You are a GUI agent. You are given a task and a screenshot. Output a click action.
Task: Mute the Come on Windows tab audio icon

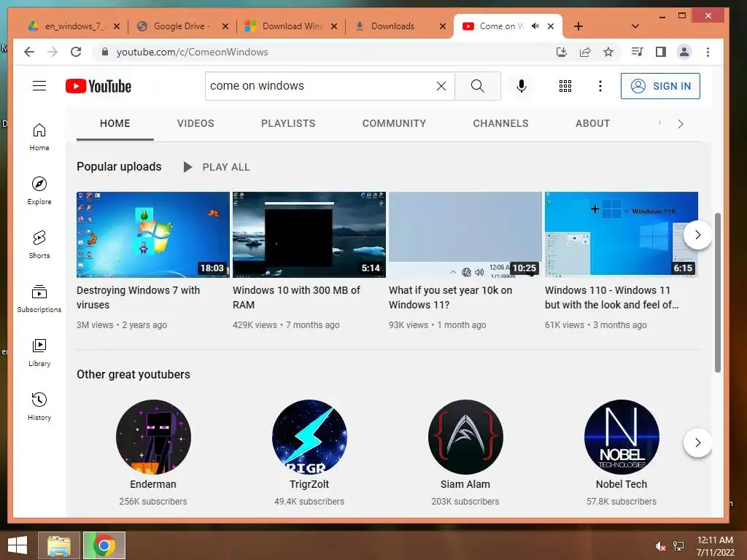point(535,26)
